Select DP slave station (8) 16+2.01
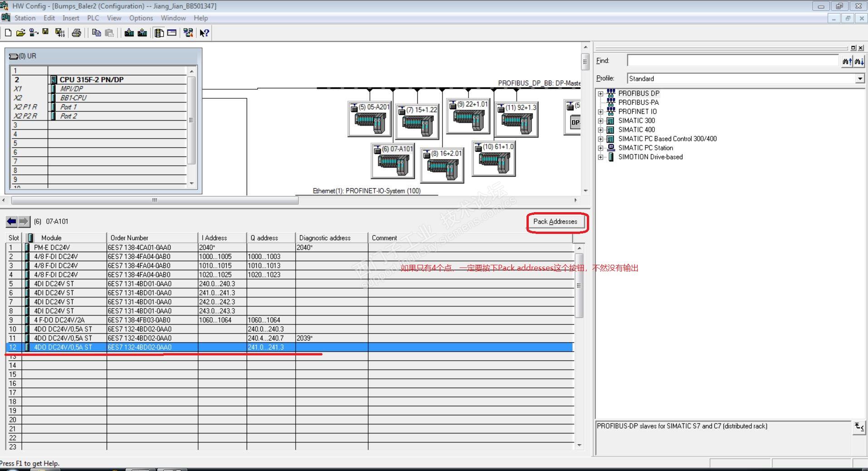Image resolution: width=868 pixels, height=471 pixels. 442,165
